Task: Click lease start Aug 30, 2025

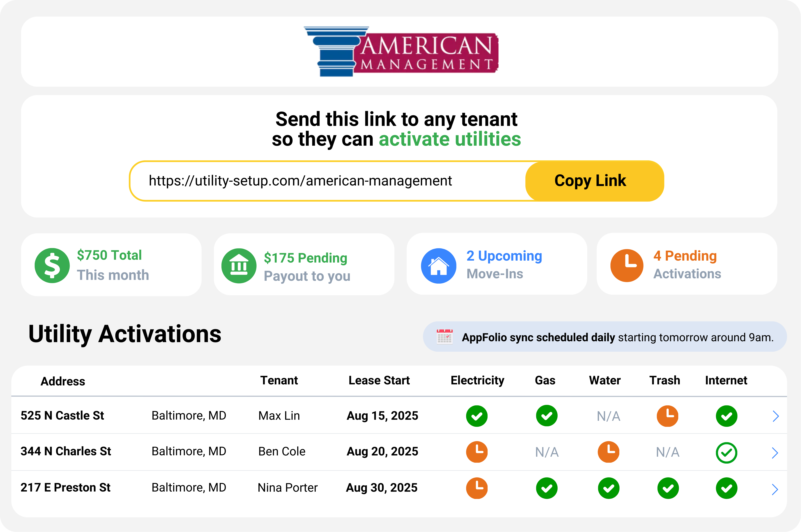Action: tap(382, 488)
